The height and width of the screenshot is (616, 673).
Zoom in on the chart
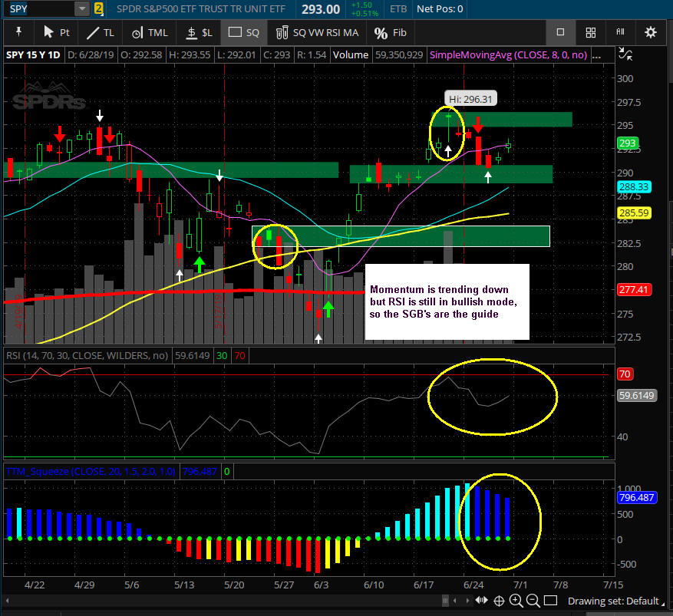coord(516,601)
